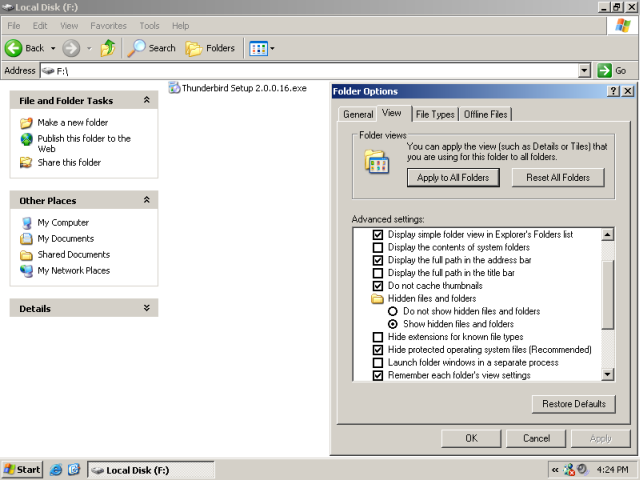This screenshot has width=640, height=480.
Task: Click the Hidden files and folders folder icon
Action: pyautogui.click(x=377, y=299)
